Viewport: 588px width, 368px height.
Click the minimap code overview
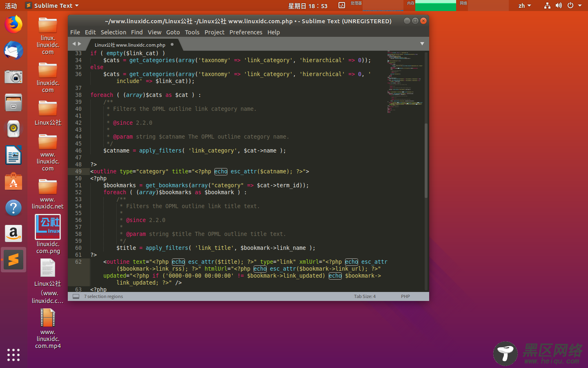405,81
